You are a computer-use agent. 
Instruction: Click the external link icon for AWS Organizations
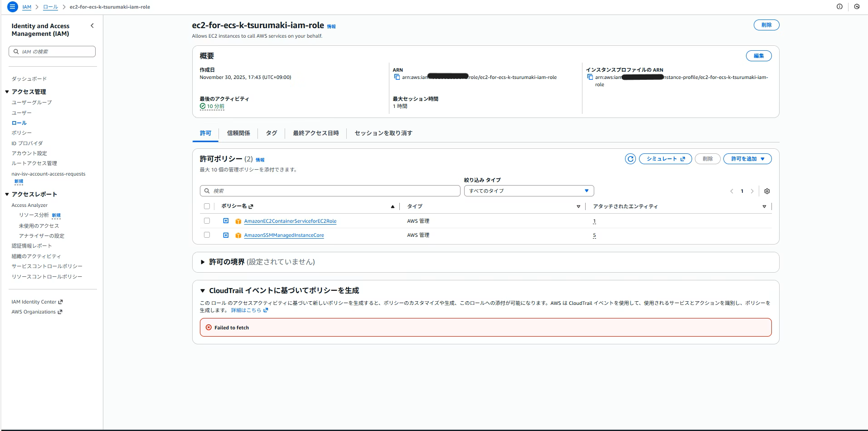60,312
